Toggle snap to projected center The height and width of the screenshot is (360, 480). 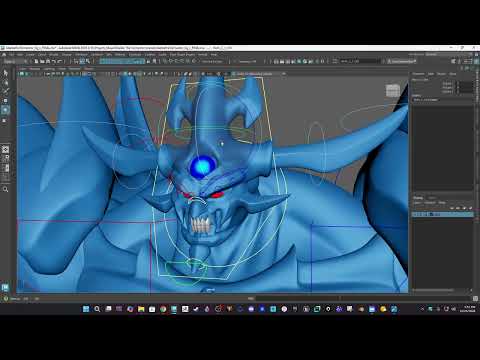[182, 61]
